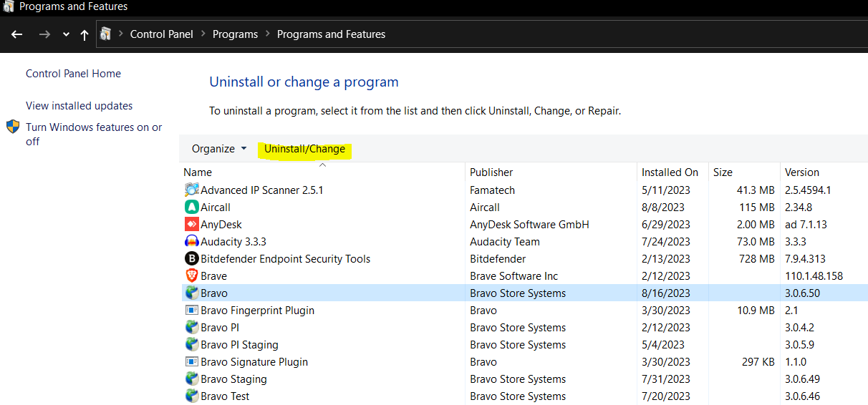The height and width of the screenshot is (405, 868).
Task: Click the Bravo globe icon in selected row
Action: pos(191,293)
